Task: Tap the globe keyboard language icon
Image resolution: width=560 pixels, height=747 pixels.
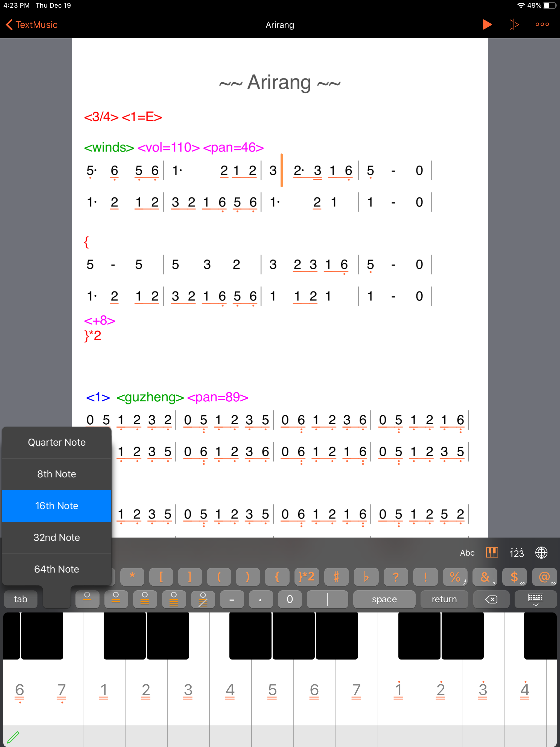Action: pos(541,553)
